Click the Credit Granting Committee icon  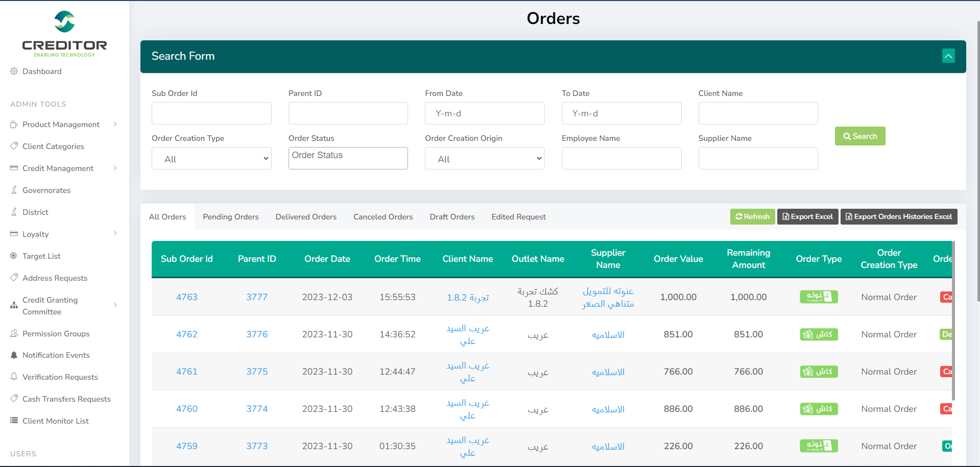(x=14, y=305)
